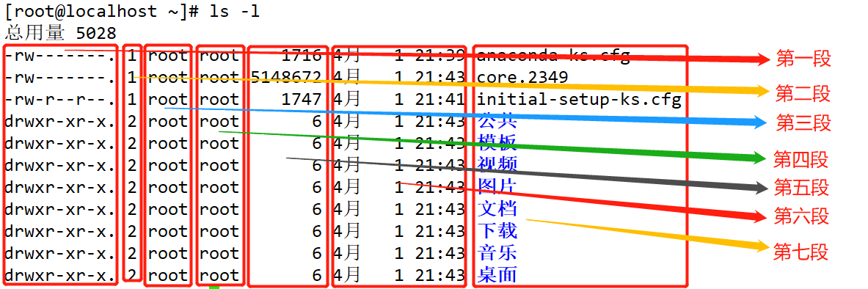Select the drwxr-xr-x. permissions in the 桌面 row
The width and height of the screenshot is (868, 289).
(x=59, y=274)
